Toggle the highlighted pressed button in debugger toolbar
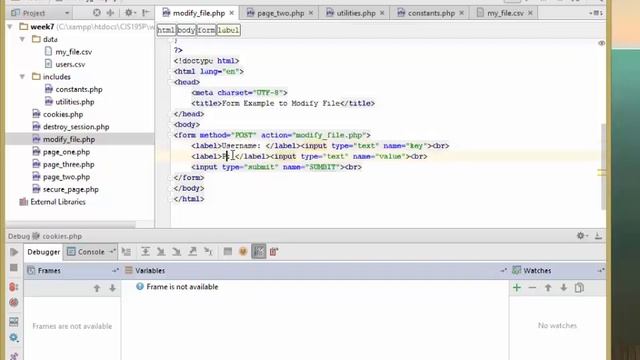The image size is (640, 360). pos(258,252)
